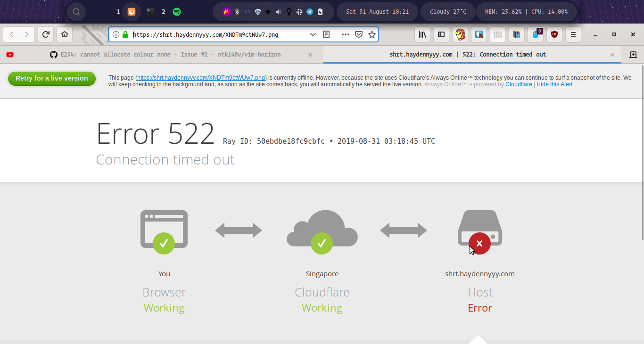
Task: Click the green padlock connection icon
Action: [125, 34]
